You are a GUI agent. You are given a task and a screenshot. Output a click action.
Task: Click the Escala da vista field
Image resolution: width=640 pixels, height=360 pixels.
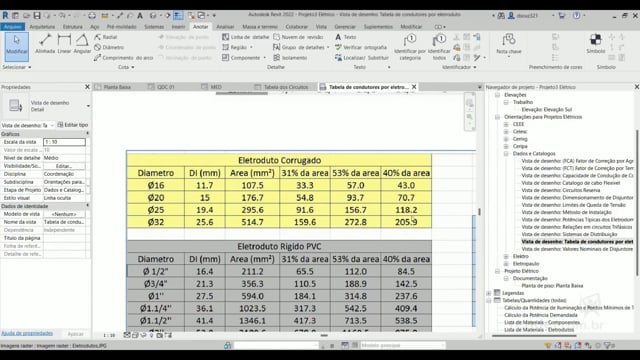click(64, 142)
